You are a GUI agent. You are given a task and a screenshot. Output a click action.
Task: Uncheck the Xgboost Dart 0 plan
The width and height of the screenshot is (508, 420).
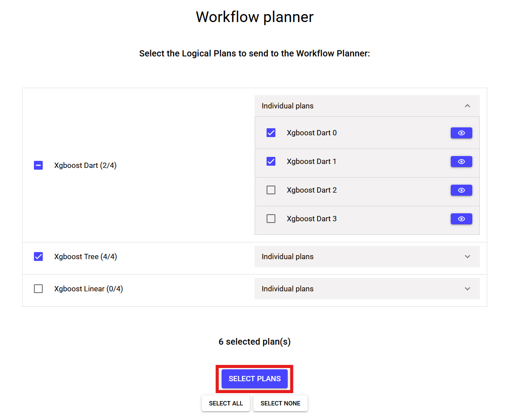[271, 133]
